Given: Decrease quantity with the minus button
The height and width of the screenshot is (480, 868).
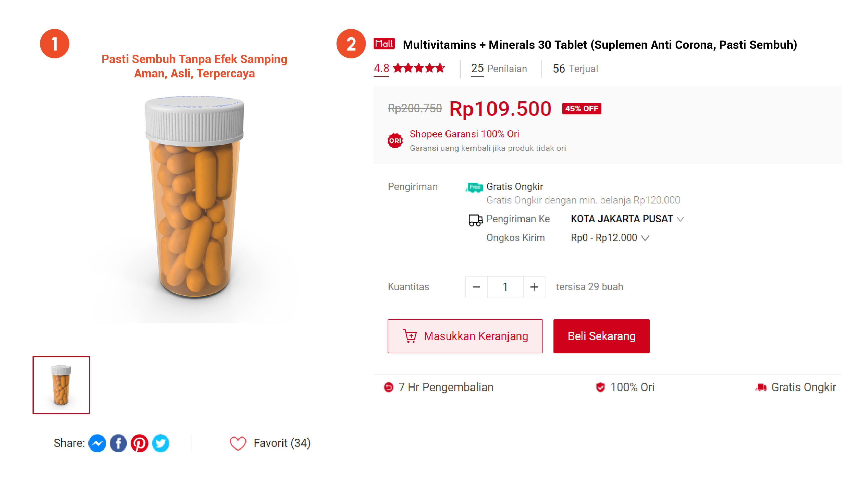Looking at the screenshot, I should click(476, 287).
